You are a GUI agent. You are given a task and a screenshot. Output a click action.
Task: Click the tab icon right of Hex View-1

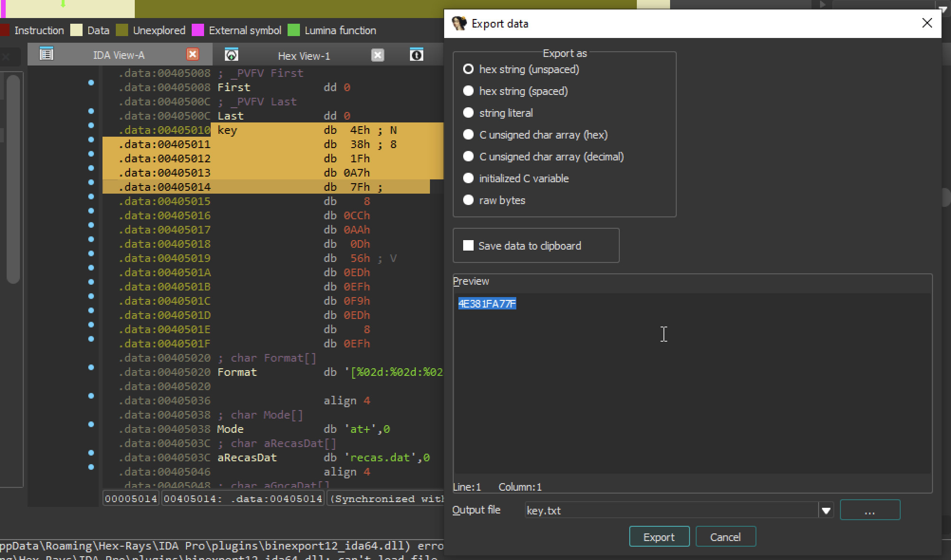[416, 55]
